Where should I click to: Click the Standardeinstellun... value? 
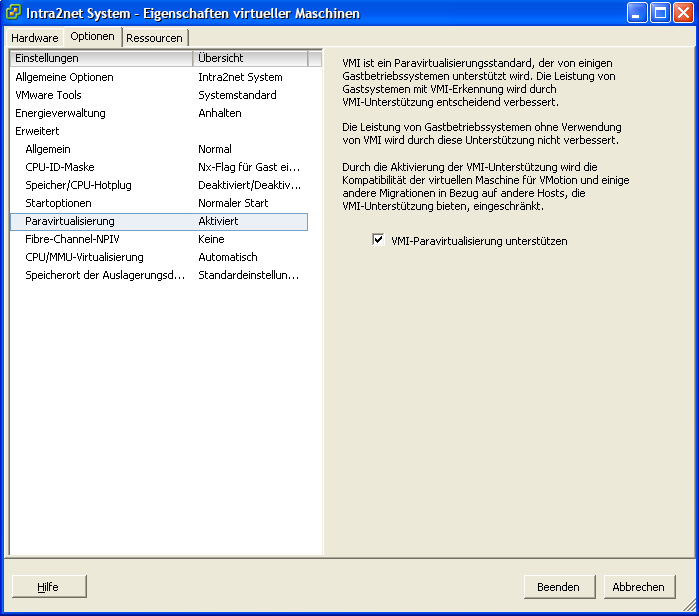coord(249,275)
